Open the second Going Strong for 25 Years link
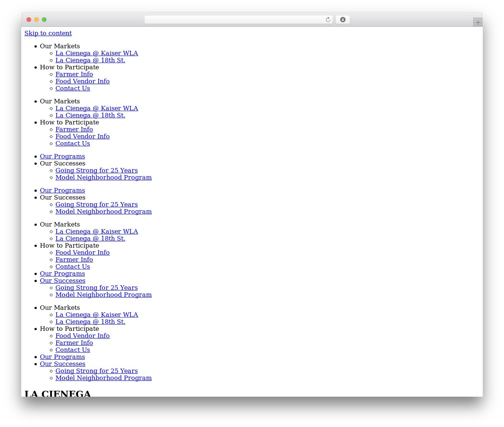504x427 pixels. tap(96, 204)
